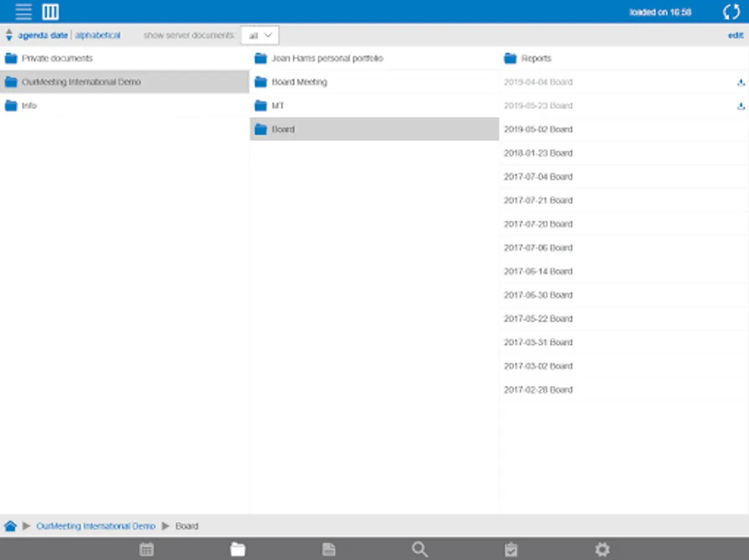This screenshot has height=560, width=749.
Task: Click the column view icon
Action: (x=50, y=12)
